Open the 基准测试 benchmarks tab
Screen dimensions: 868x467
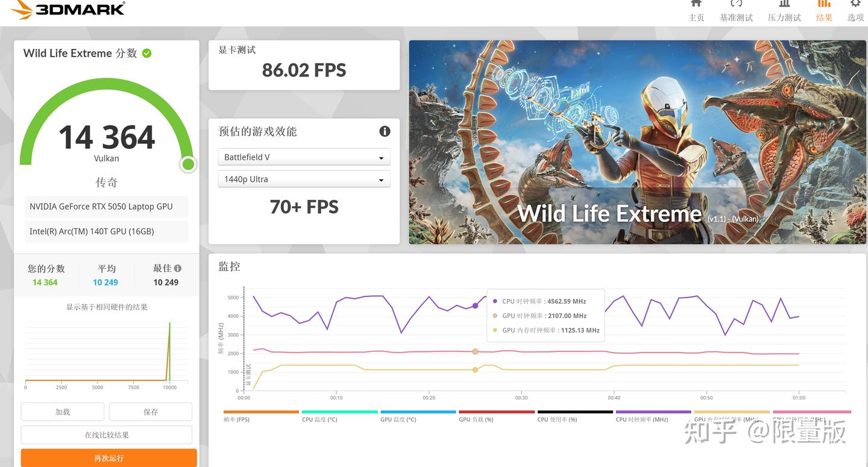pyautogui.click(x=736, y=11)
